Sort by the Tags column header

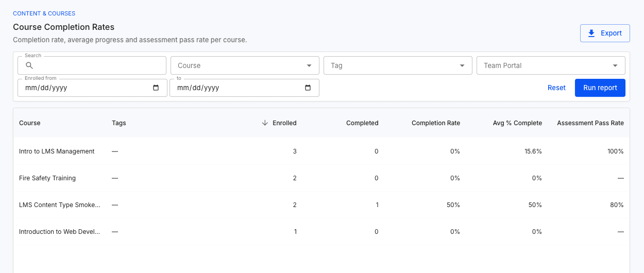[119, 123]
